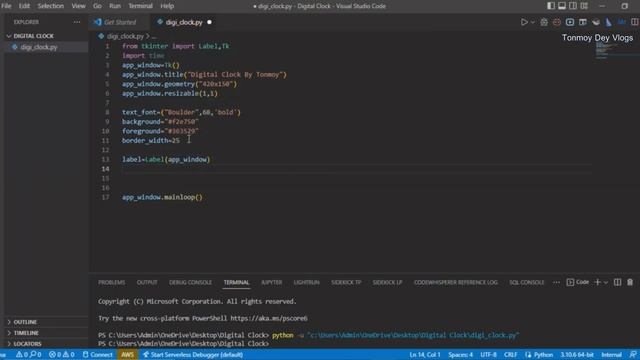The image size is (640, 360).
Task: Switch to the PROBLEMS panel tab
Action: 111,282
